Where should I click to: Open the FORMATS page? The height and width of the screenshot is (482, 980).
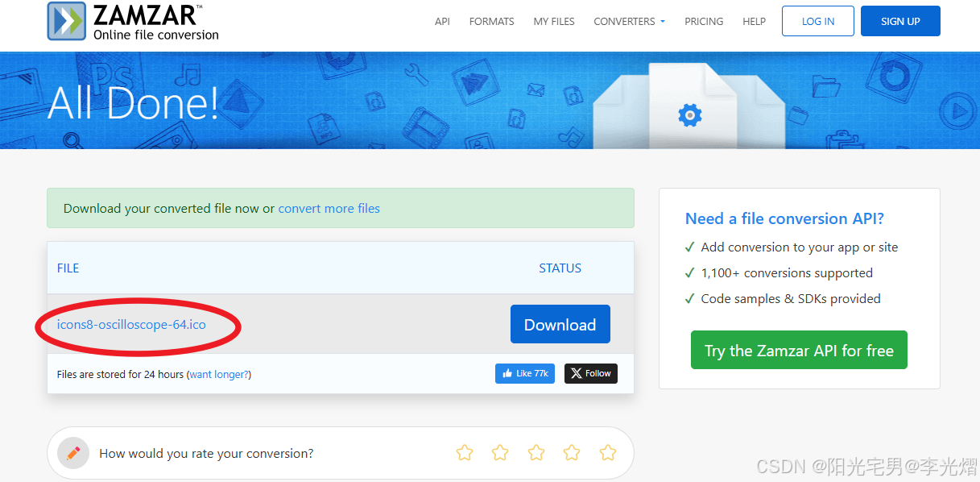tap(492, 22)
